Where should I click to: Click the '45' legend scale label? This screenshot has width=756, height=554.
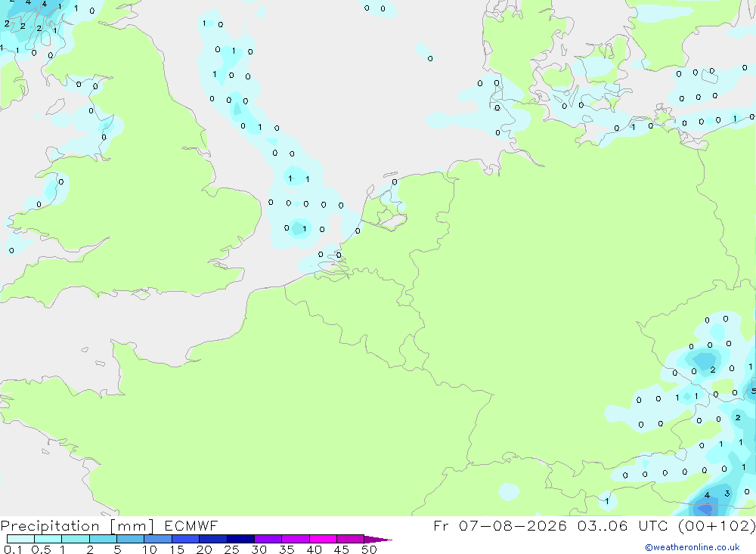342,549
